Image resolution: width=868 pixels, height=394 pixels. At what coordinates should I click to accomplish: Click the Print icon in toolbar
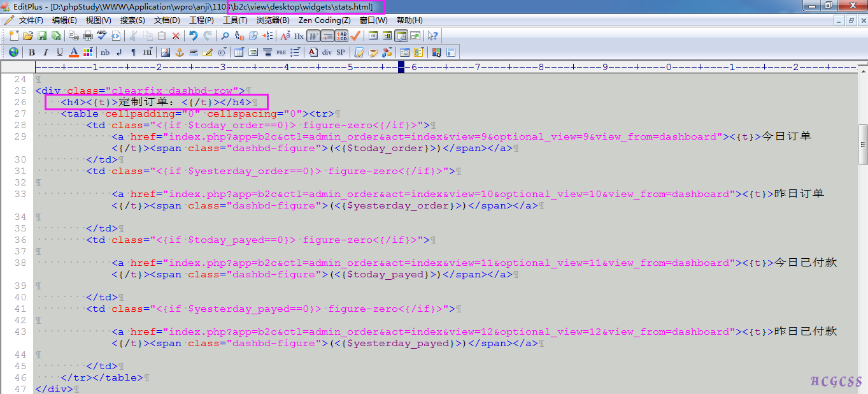(88, 36)
